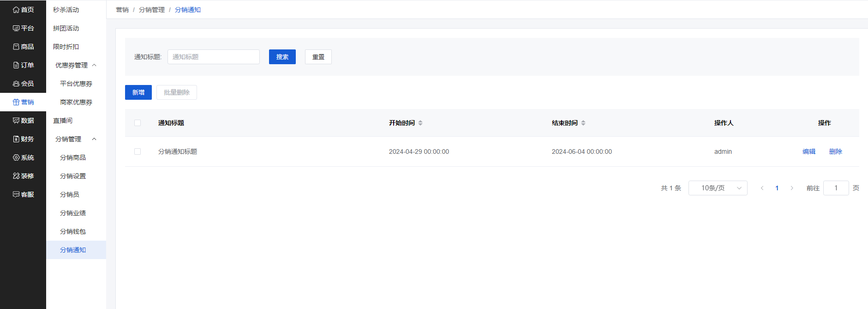Open the 数据 data chart icon
This screenshot has width=868, height=309.
point(16,121)
